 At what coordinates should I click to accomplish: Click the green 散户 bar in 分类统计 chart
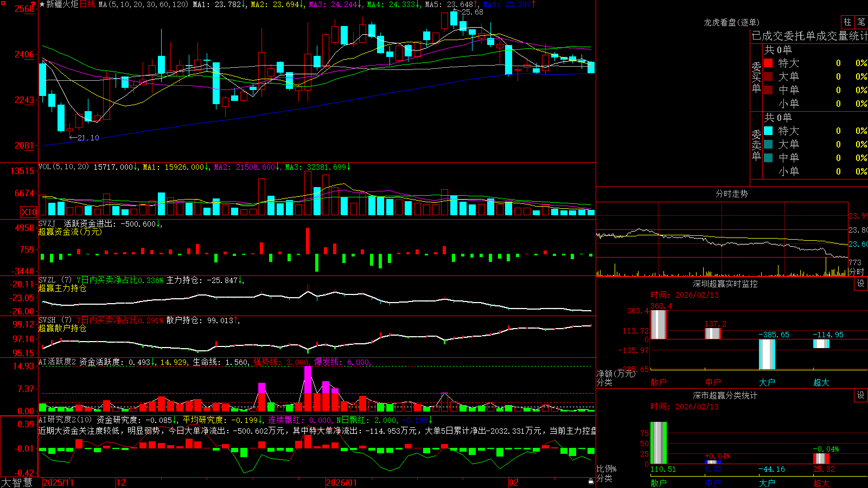(658, 443)
